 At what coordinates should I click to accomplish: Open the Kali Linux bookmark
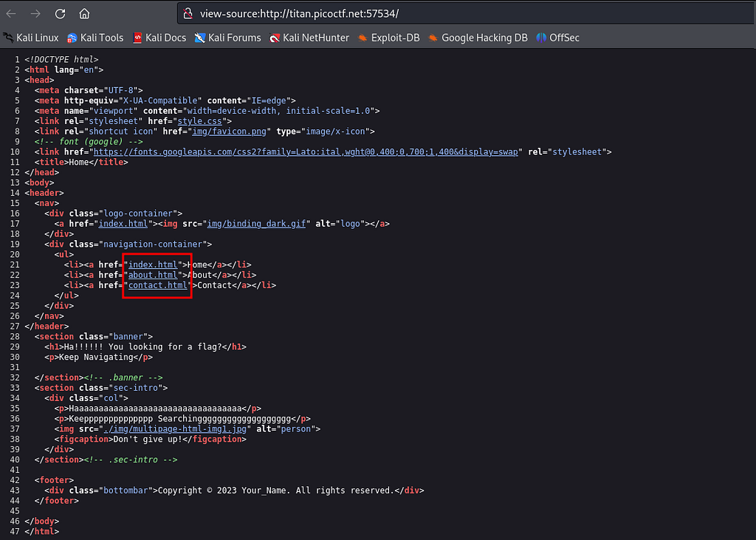31,38
